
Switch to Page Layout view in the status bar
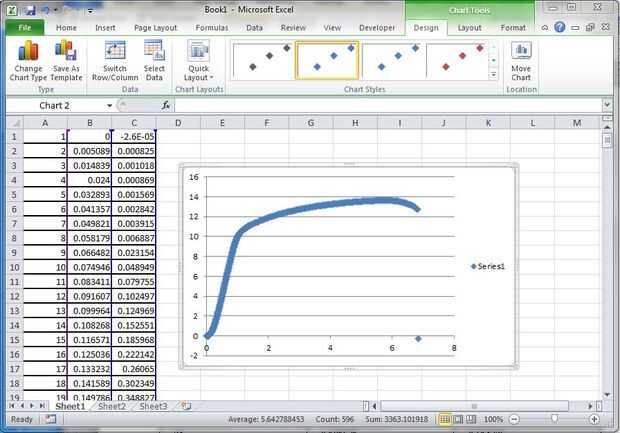(x=458, y=419)
